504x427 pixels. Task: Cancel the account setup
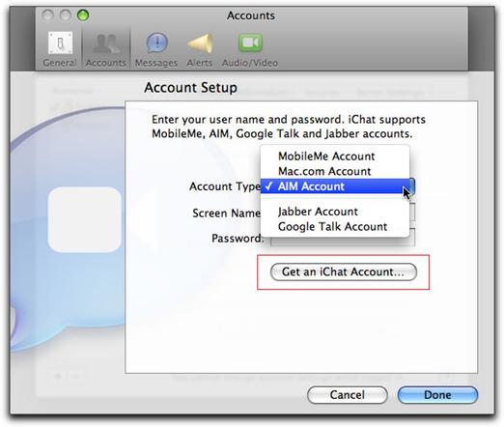point(348,395)
